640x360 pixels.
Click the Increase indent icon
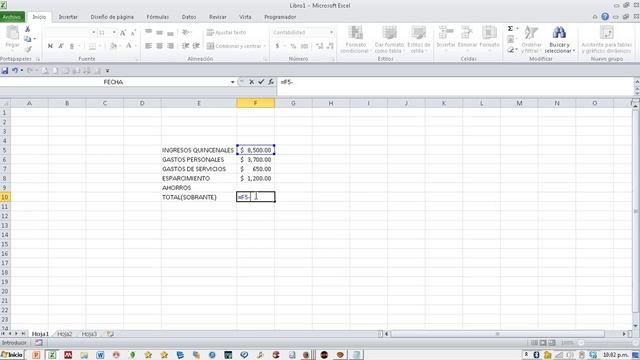(x=196, y=46)
